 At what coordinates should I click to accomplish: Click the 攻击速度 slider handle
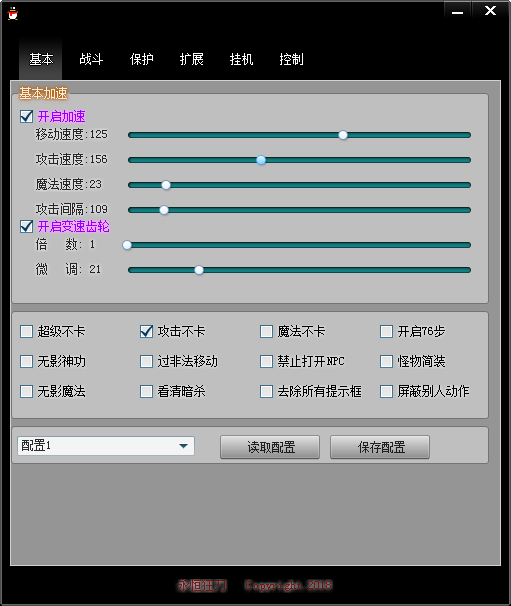coord(261,160)
